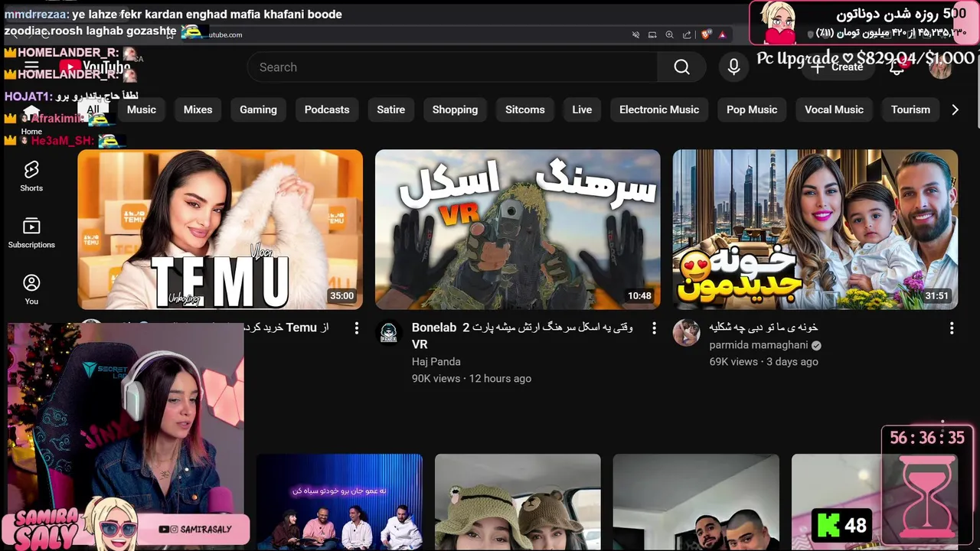This screenshot has width=980, height=551.
Task: Select the Gaming chip
Action: (x=258, y=109)
